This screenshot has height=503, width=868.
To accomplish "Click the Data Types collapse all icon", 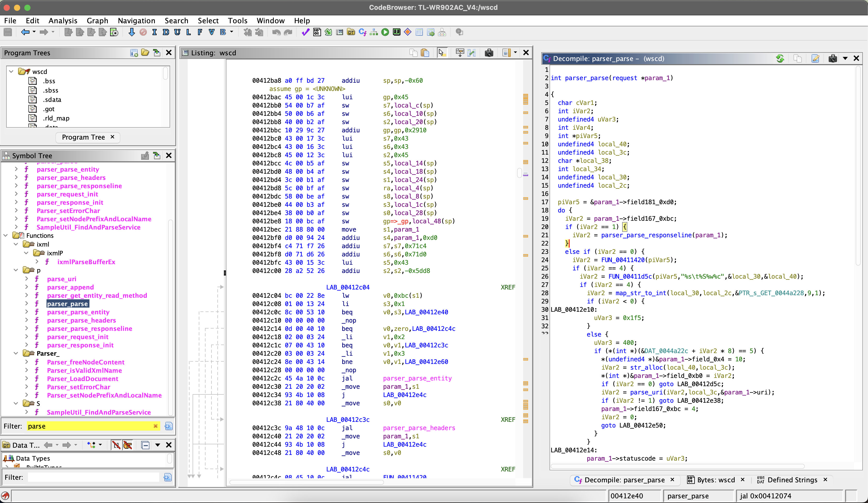I will click(x=145, y=445).
